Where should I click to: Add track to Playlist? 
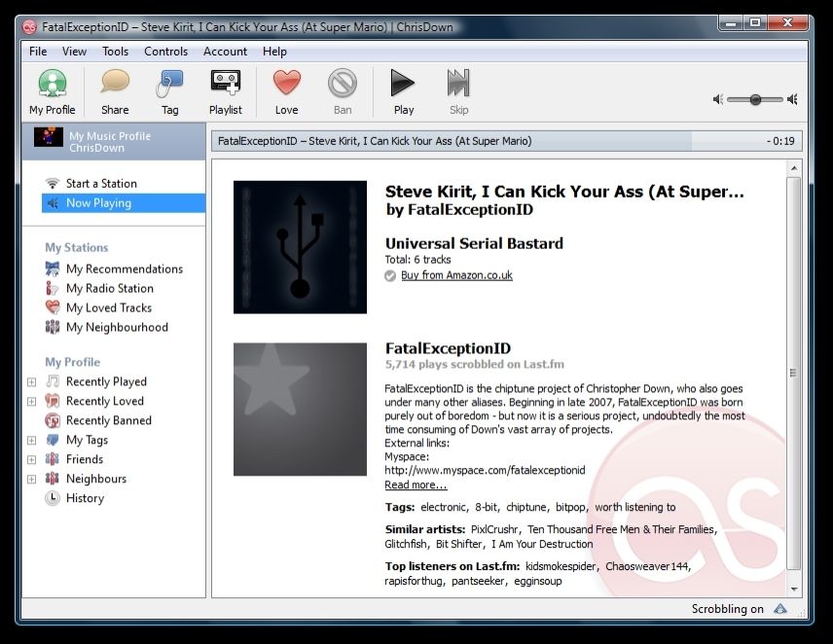[225, 91]
